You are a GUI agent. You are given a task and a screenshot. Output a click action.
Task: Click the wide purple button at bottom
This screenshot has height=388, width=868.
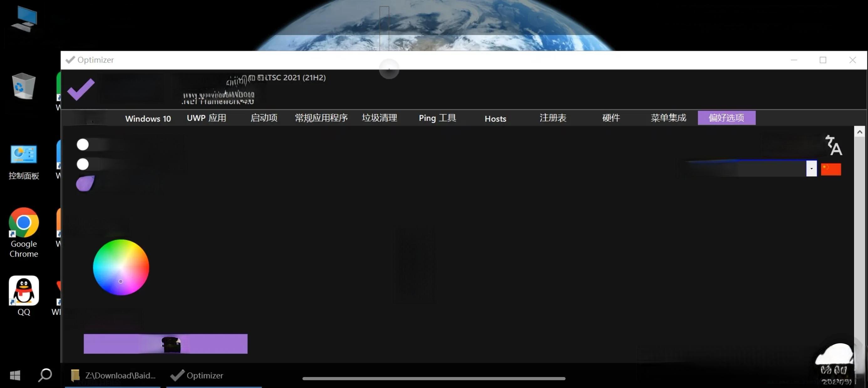click(165, 344)
